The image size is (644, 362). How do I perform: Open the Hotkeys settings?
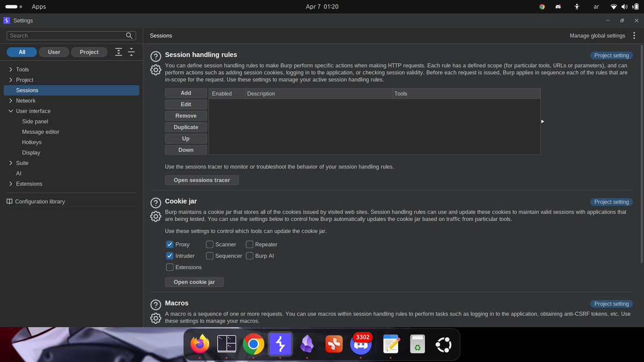pos(32,142)
